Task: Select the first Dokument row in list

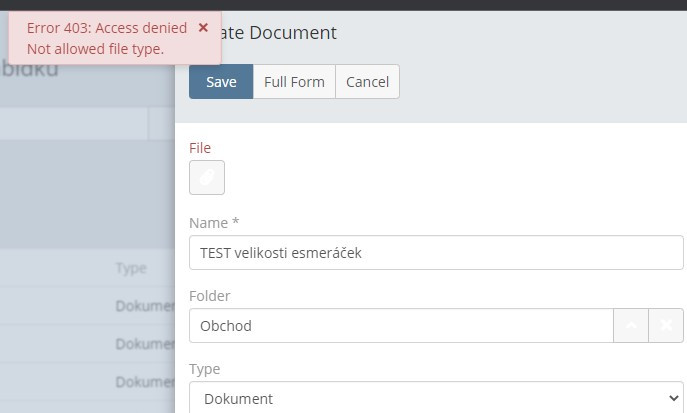Action: [x=145, y=306]
